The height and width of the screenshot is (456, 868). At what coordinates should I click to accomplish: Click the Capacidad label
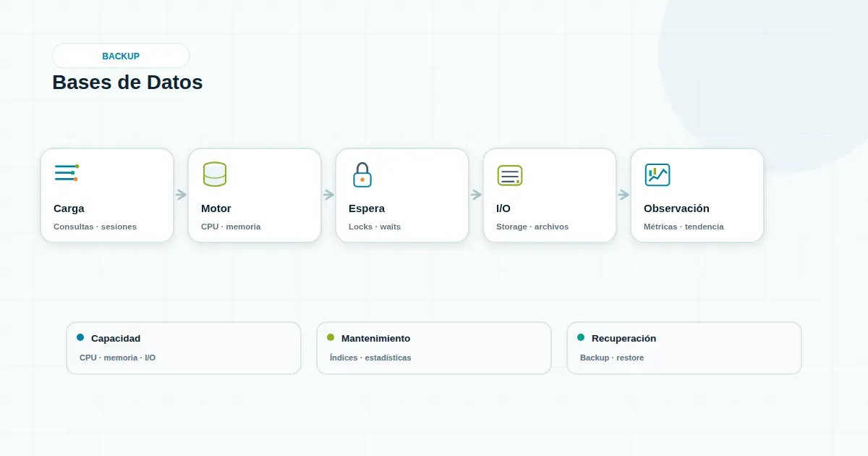click(x=116, y=338)
